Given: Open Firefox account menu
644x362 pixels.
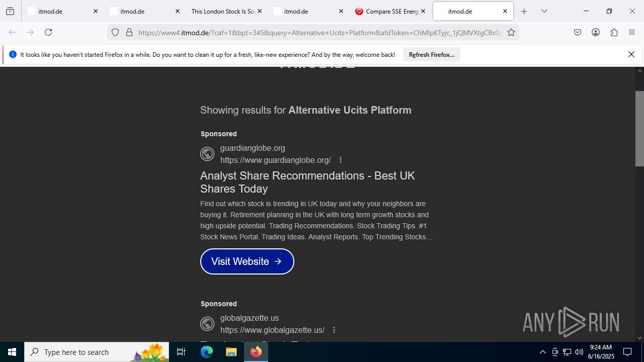Looking at the screenshot, I should pos(596,32).
